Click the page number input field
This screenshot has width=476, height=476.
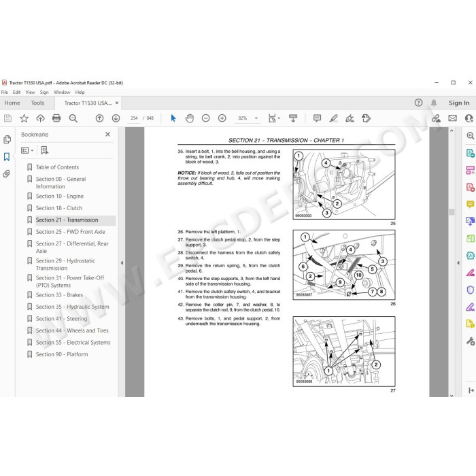coord(134,118)
